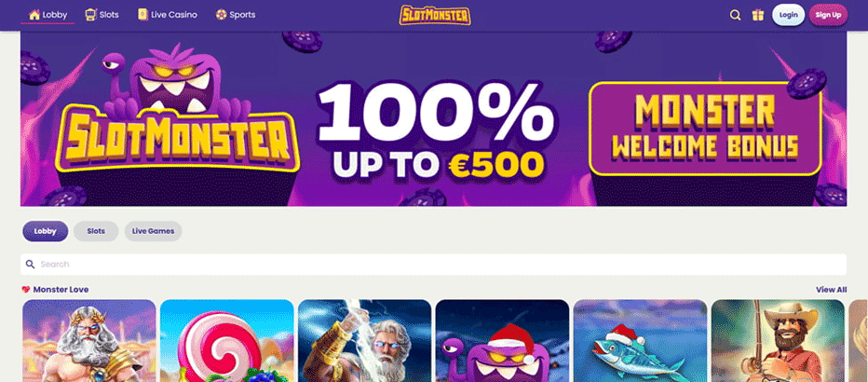Screen dimensions: 868x382
Task: Click the heart icon beside Monster Love
Action: click(x=26, y=290)
